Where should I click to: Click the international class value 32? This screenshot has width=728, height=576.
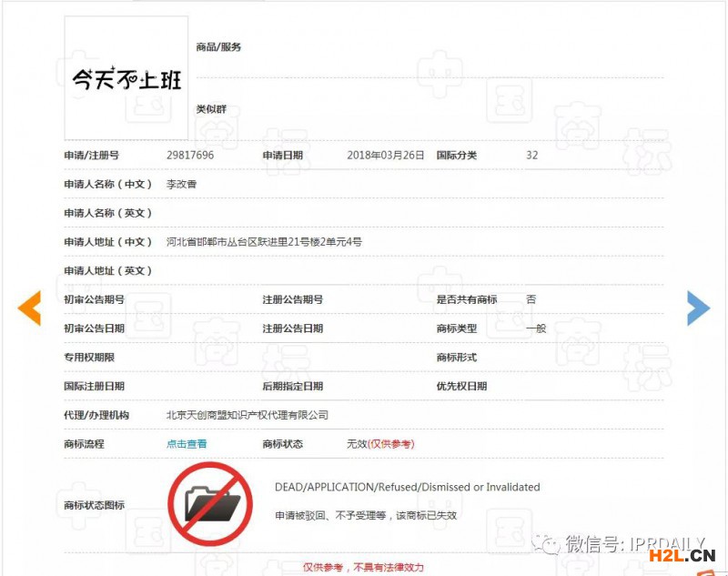tap(531, 156)
